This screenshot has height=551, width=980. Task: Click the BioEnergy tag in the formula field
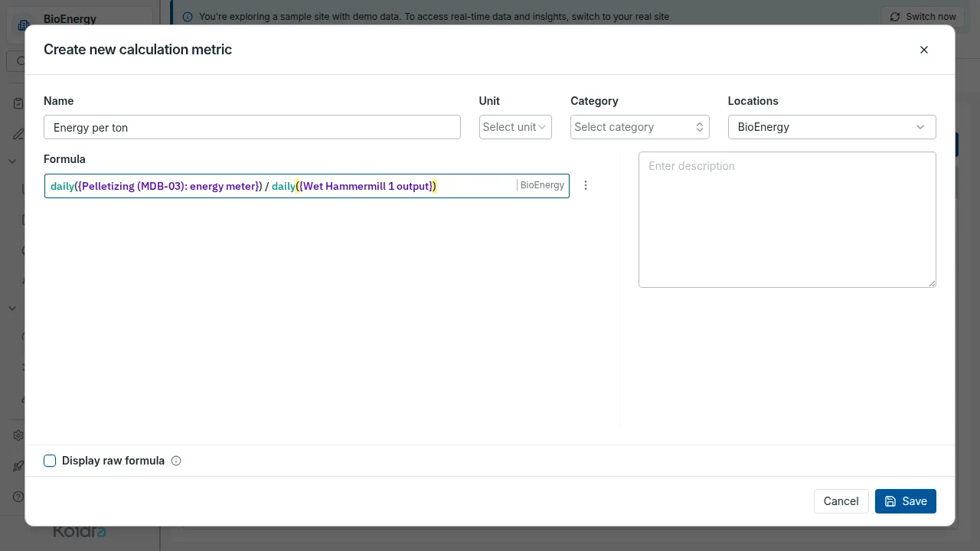point(542,185)
